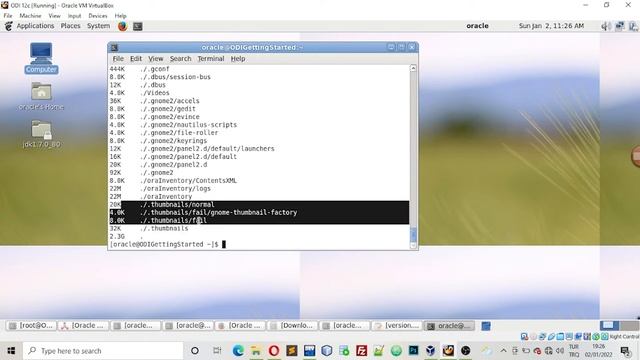Open Task View on Windows taskbar
This screenshot has height=360, width=640.
[217, 351]
